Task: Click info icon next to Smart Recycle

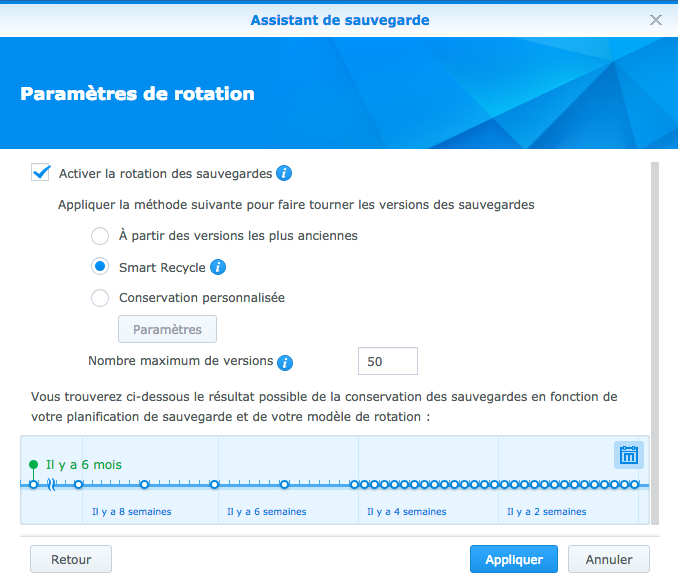Action: (x=218, y=267)
